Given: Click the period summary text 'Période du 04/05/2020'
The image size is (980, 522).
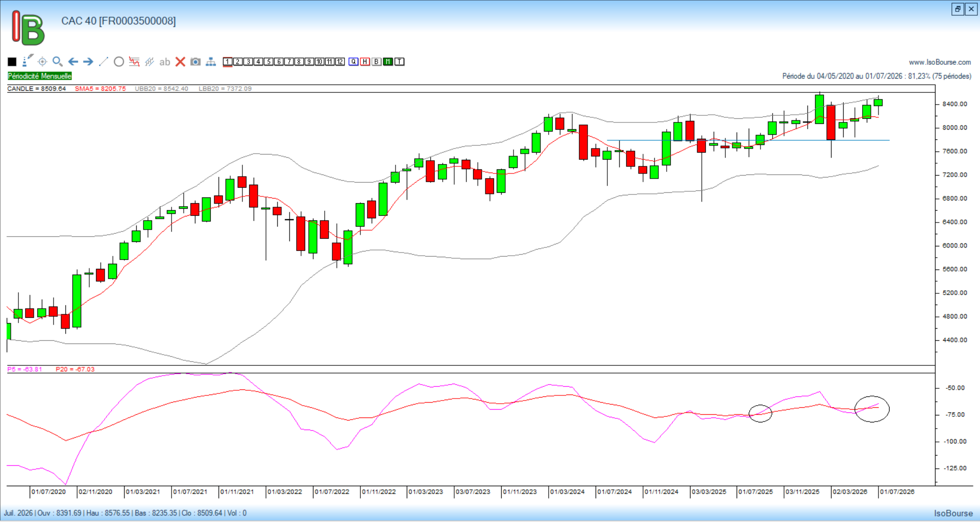Looking at the screenshot, I should point(818,76).
